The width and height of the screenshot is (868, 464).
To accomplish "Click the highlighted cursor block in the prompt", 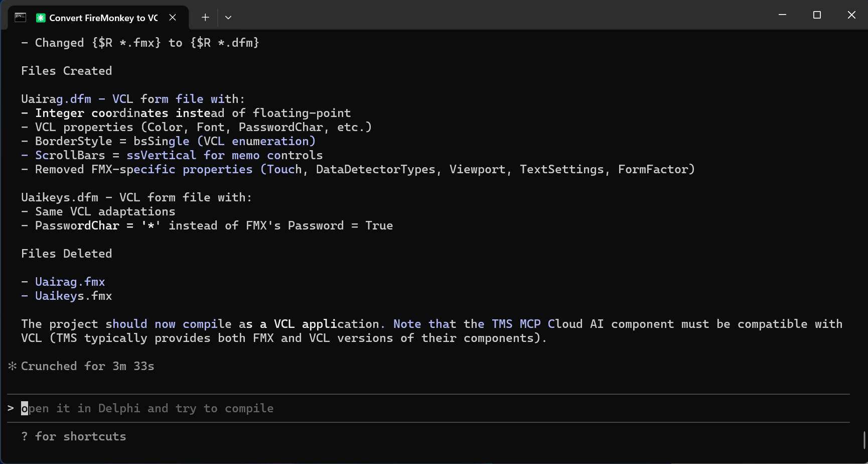I will tap(24, 408).
